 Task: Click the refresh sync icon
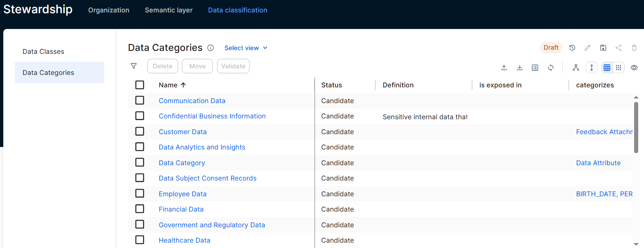pos(551,67)
